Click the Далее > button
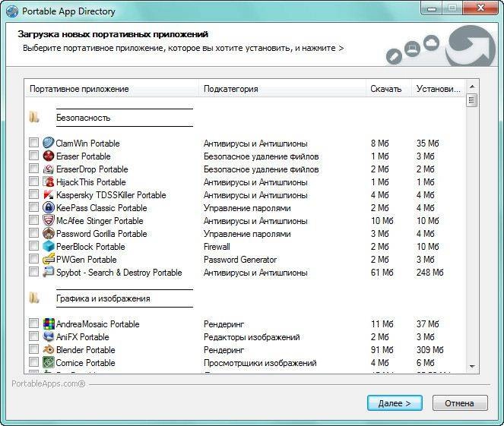This screenshot has width=504, height=426. pyautogui.click(x=395, y=403)
